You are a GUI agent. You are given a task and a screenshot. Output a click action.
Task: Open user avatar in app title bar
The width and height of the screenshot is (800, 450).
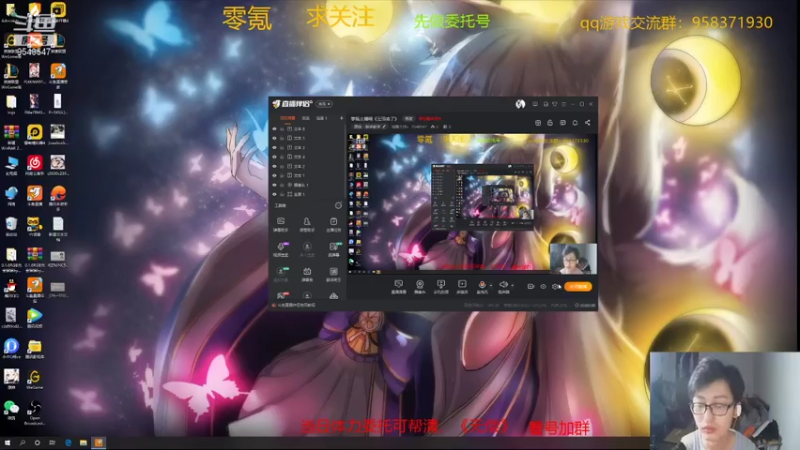520,104
